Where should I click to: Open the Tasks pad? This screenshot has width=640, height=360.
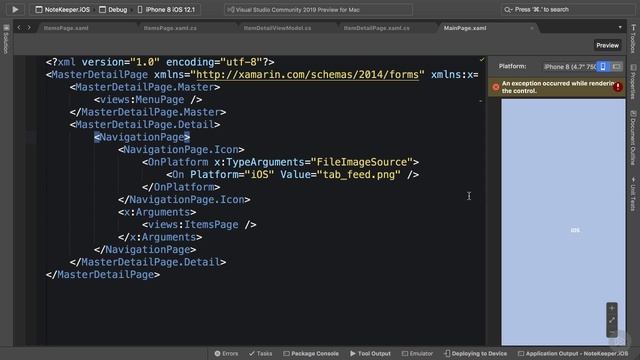coord(260,353)
